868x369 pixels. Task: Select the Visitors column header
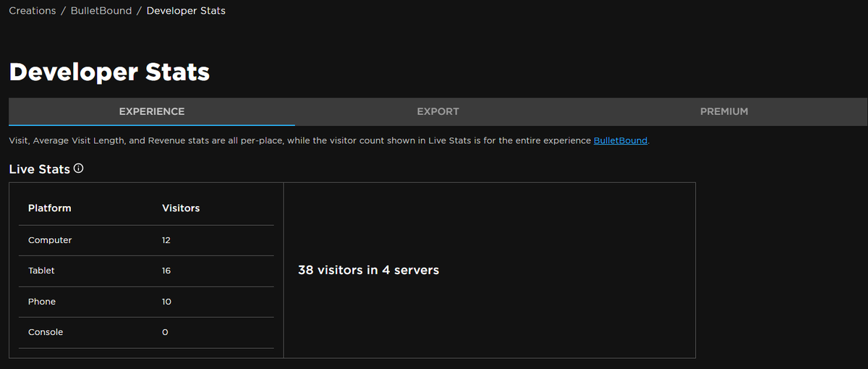click(181, 208)
